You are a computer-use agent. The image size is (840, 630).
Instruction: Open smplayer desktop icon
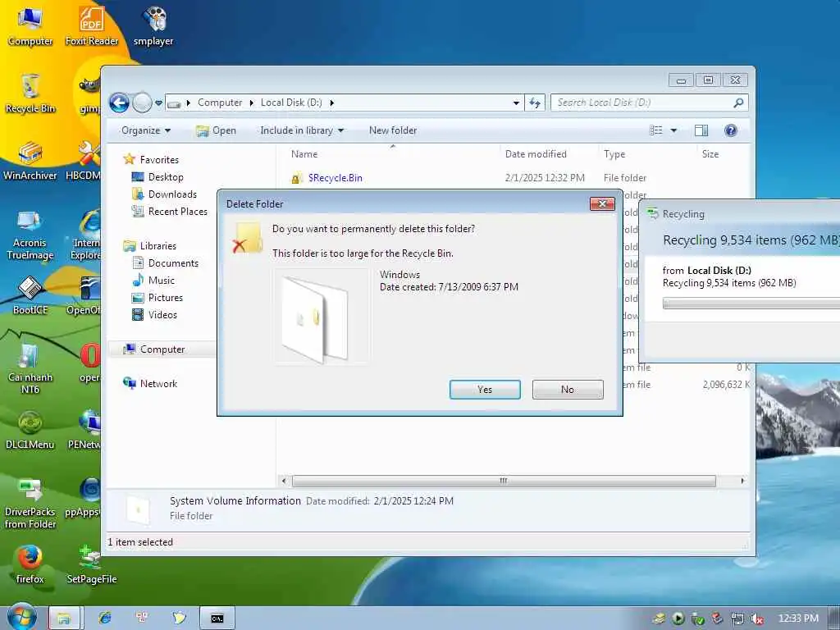point(153,27)
